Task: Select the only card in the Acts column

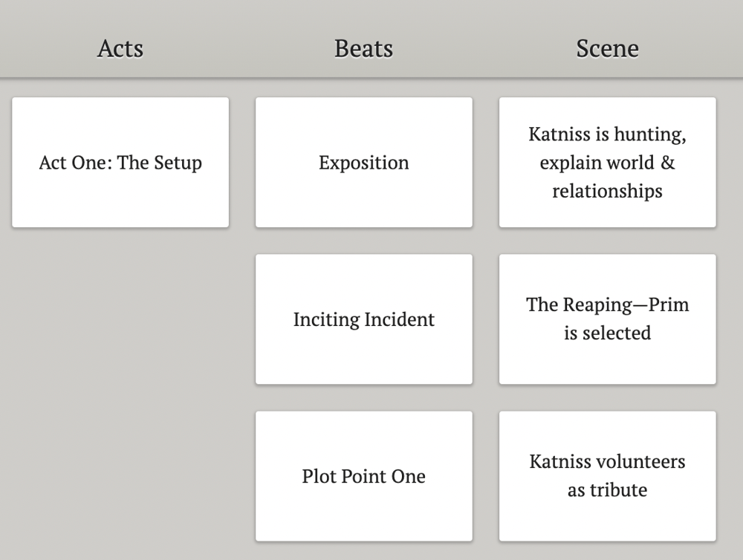Action: click(x=120, y=162)
